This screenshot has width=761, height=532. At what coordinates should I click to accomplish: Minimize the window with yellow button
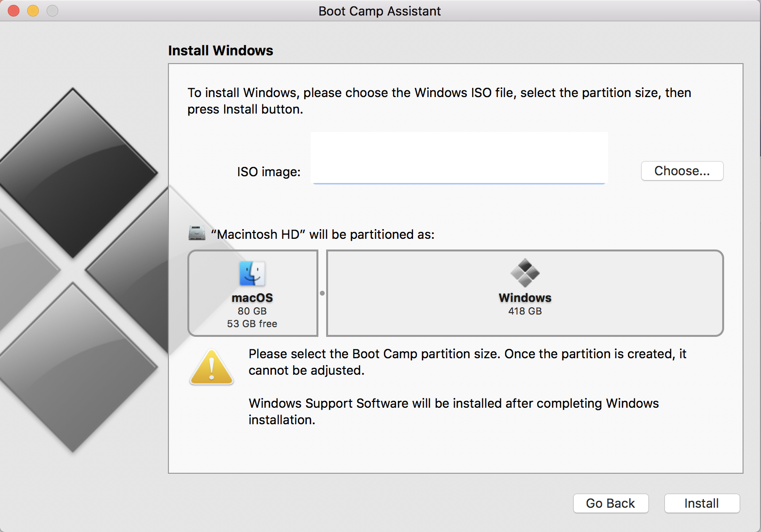[x=33, y=11]
